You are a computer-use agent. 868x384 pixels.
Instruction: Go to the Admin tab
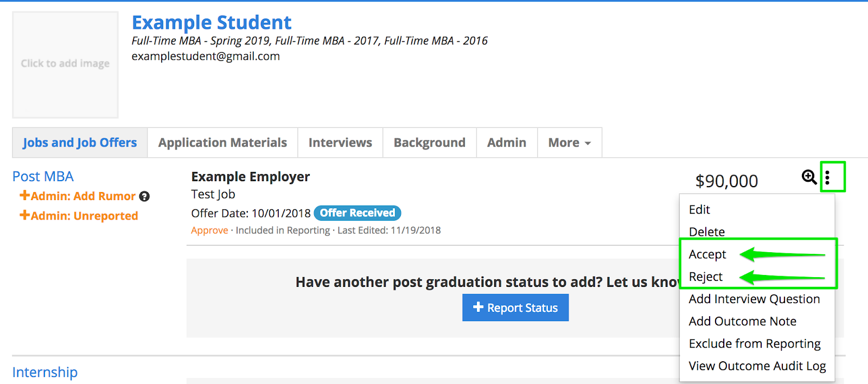pos(506,143)
